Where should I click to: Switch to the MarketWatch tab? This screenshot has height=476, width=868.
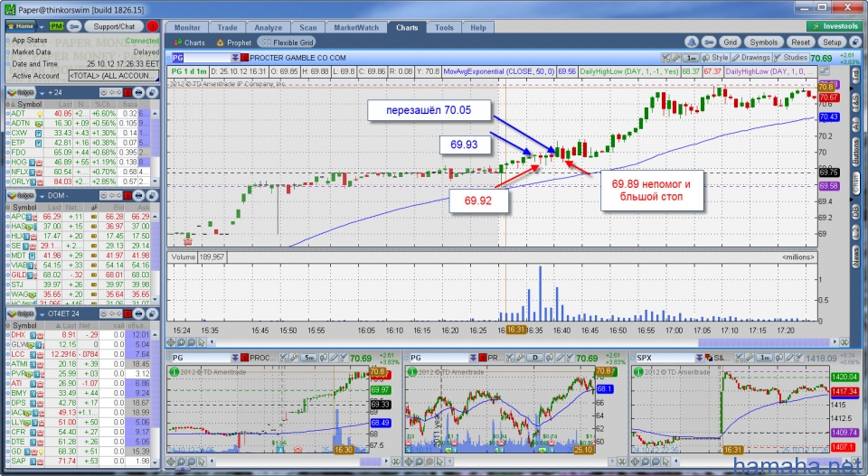356,28
